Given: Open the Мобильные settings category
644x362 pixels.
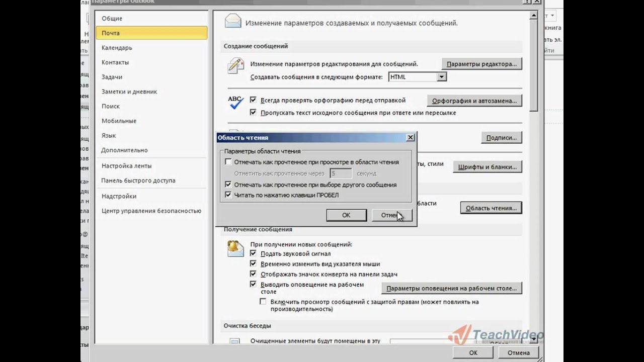Looking at the screenshot, I should 151,121.
